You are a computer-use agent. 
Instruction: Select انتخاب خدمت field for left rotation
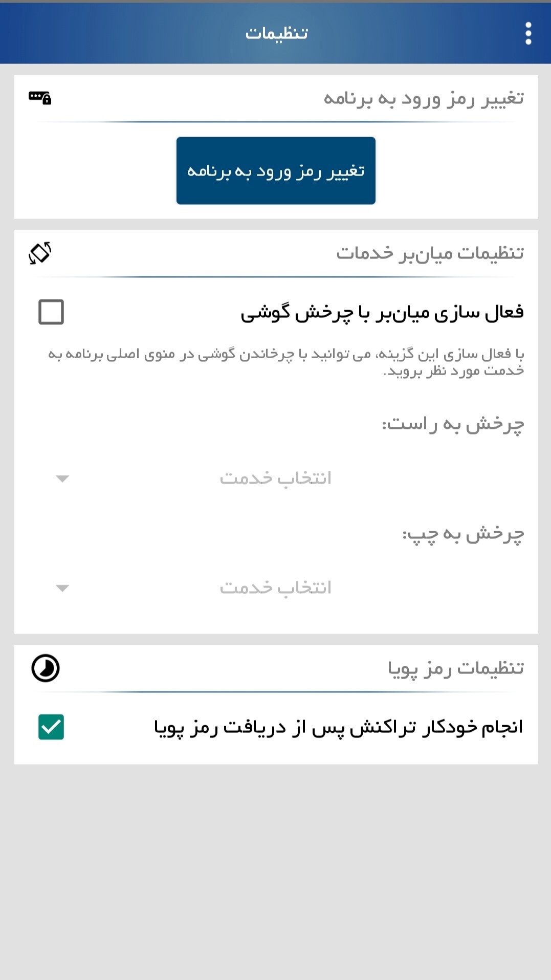point(275,588)
